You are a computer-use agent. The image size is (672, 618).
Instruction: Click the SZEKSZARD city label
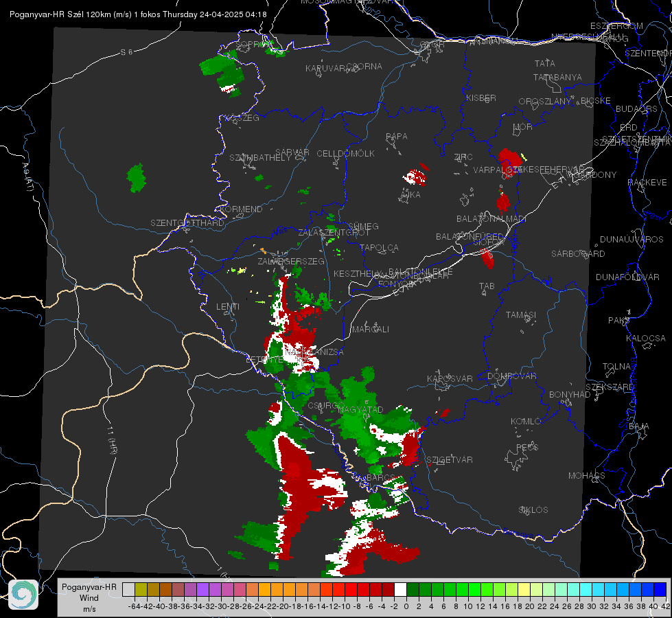coord(610,387)
